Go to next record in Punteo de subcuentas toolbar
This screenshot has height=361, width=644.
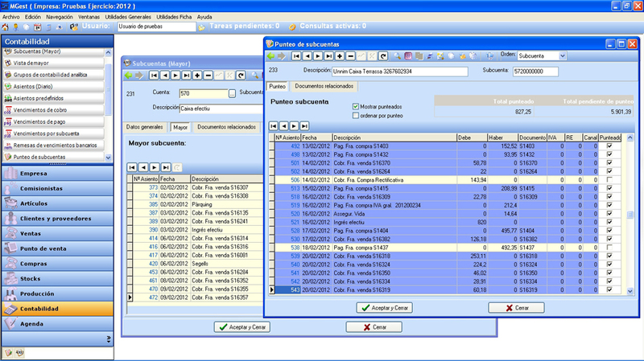click(x=318, y=55)
